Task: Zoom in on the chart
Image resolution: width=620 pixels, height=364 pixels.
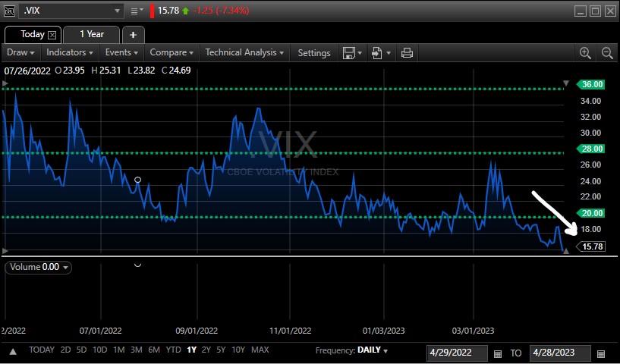Action: [585, 52]
